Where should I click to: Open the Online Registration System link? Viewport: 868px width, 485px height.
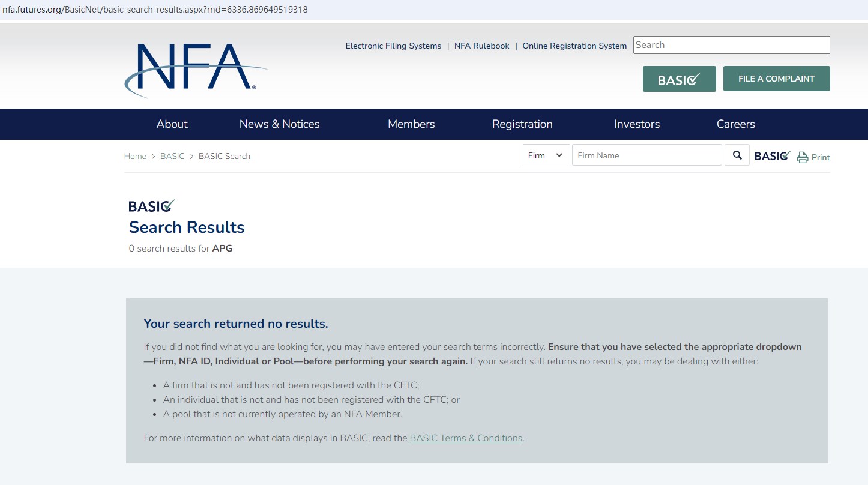click(x=574, y=46)
